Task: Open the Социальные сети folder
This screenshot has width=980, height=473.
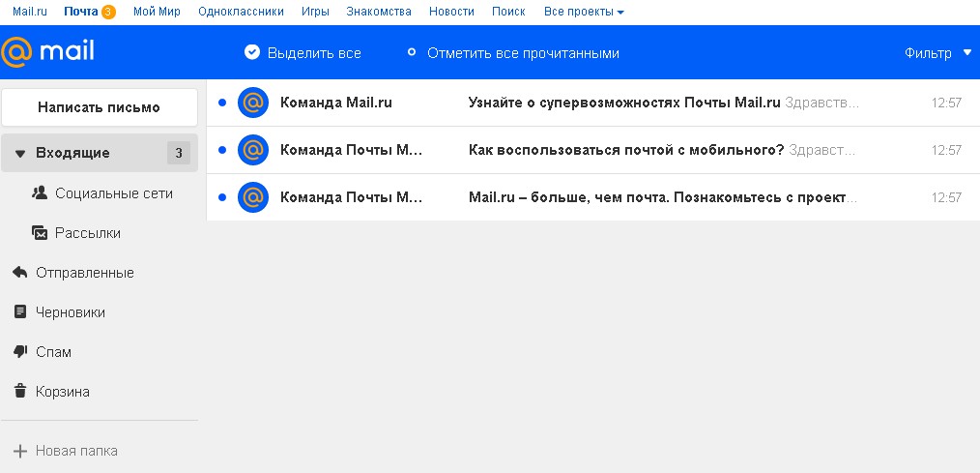Action: [114, 193]
